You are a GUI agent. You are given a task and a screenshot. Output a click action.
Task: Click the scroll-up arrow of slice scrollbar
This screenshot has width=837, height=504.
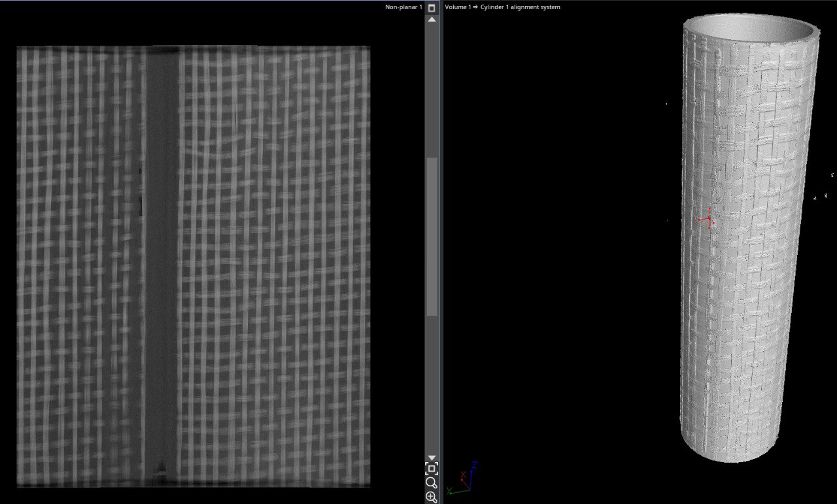tap(432, 20)
